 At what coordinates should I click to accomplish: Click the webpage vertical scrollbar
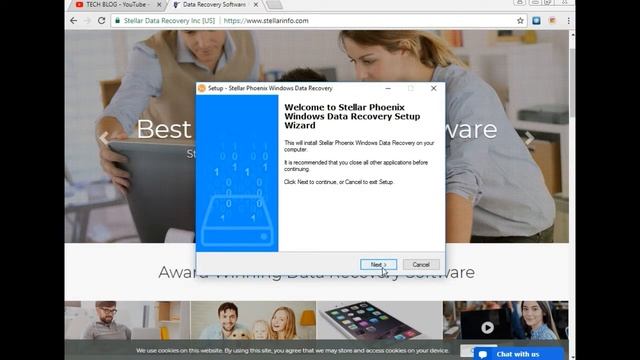(572, 82)
